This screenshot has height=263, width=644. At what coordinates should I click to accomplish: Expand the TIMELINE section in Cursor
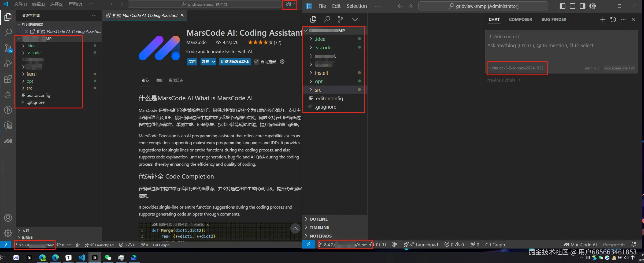[335, 227]
